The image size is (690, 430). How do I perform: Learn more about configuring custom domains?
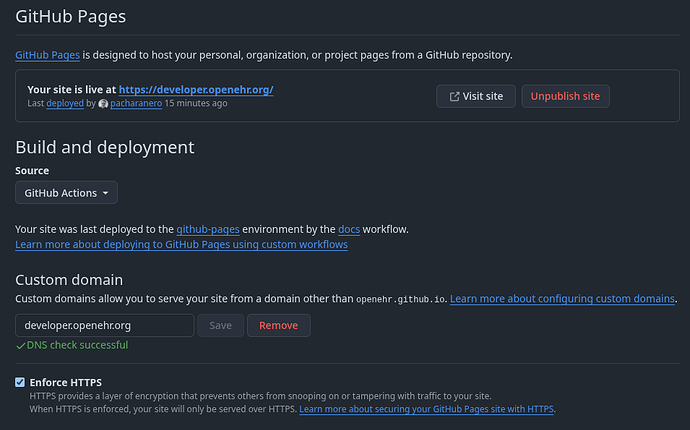point(562,299)
